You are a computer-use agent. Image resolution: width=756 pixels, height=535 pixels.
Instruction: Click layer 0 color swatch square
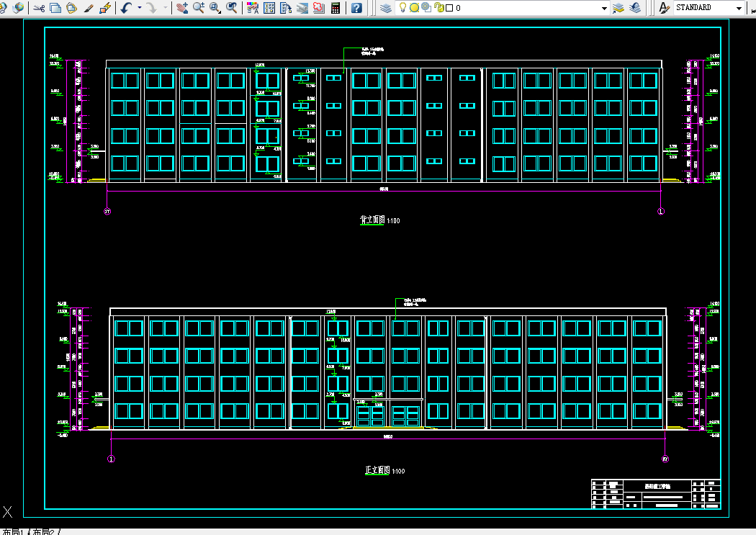[x=449, y=8]
